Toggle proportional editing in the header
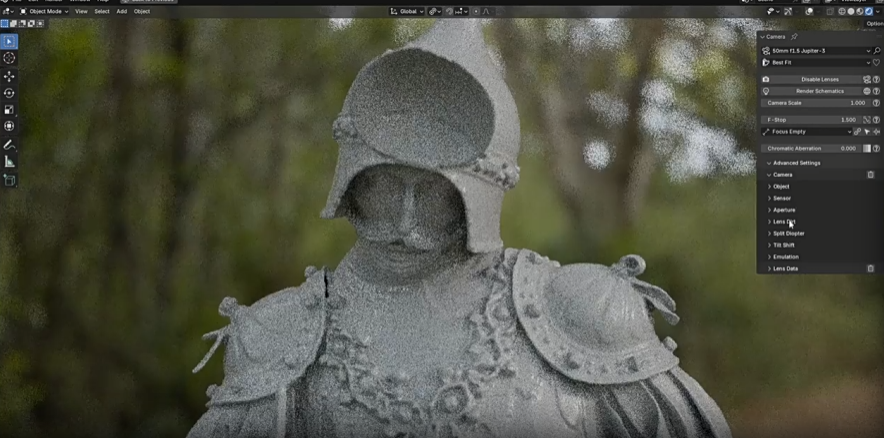Viewport: 884px width, 438px height. click(476, 11)
